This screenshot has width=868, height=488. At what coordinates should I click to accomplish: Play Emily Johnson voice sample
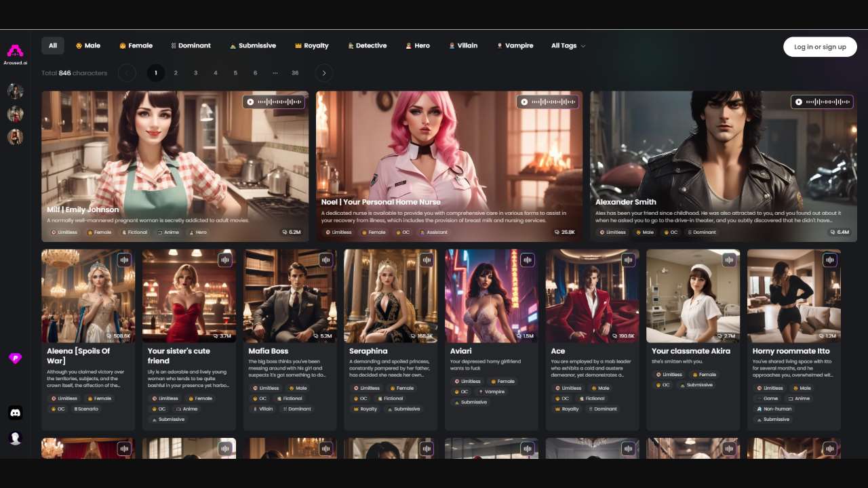(251, 102)
